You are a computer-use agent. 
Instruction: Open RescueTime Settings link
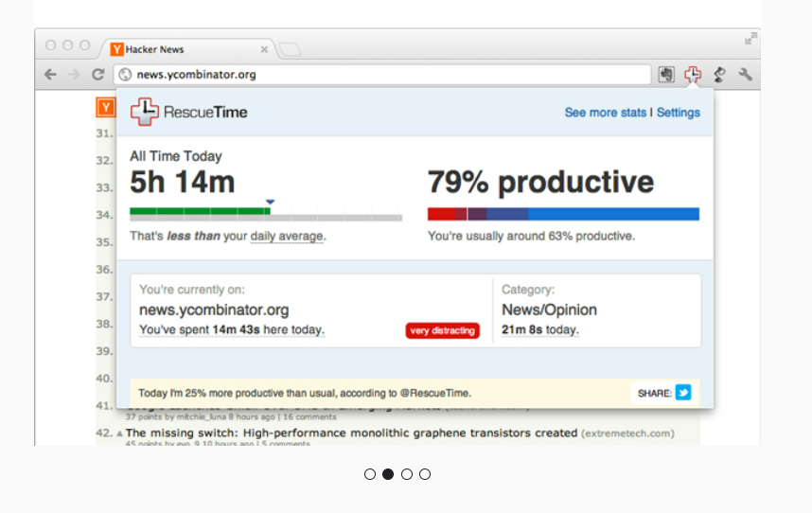pyautogui.click(x=679, y=113)
